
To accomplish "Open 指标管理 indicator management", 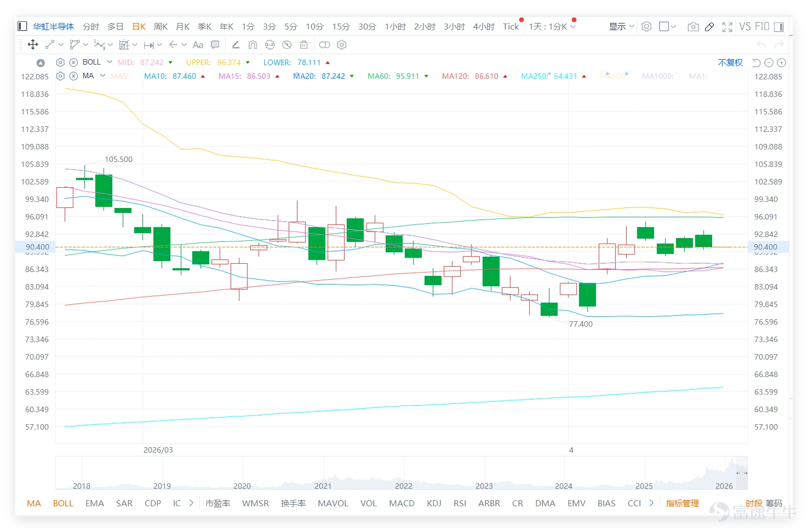I will (x=682, y=503).
